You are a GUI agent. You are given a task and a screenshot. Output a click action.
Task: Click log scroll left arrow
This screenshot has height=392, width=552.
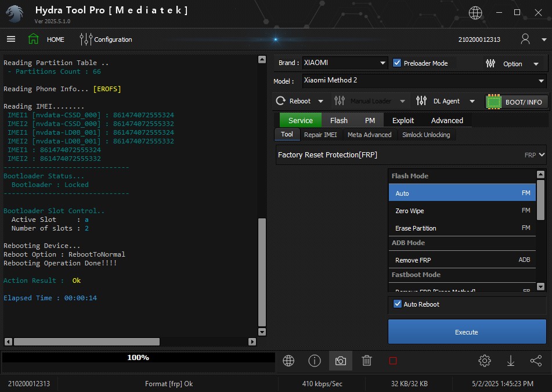[8, 341]
